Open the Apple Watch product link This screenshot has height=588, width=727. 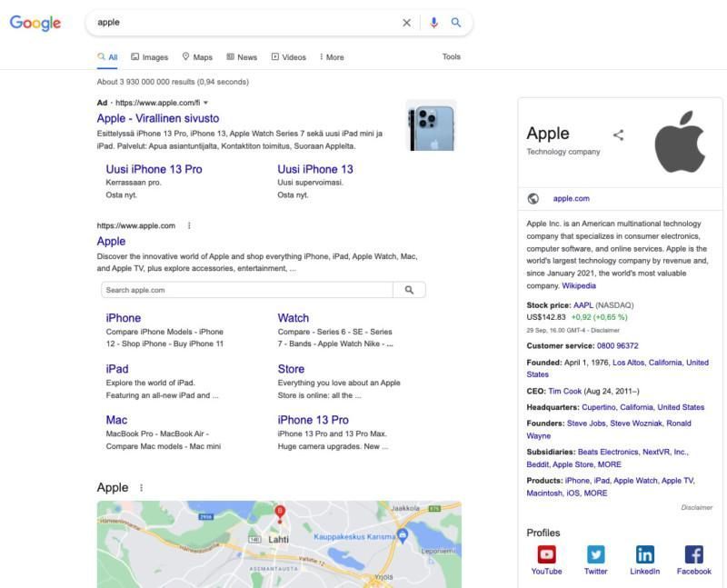[635, 481]
